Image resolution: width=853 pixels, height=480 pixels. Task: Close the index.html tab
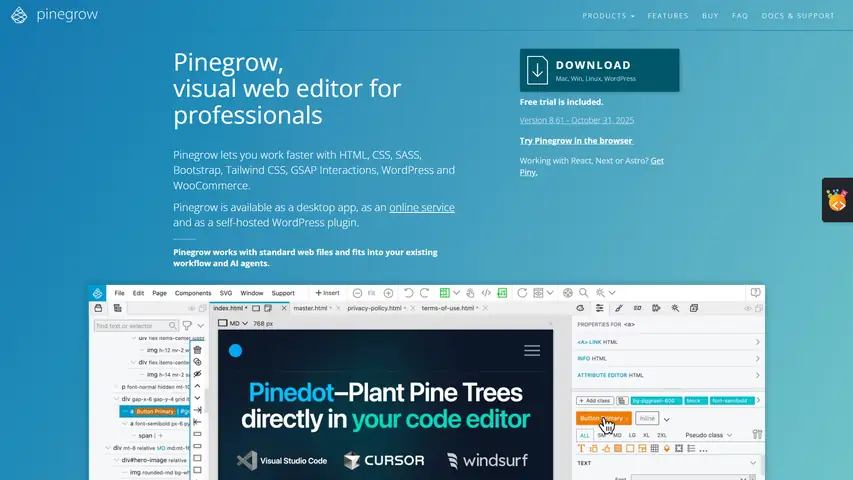284,308
